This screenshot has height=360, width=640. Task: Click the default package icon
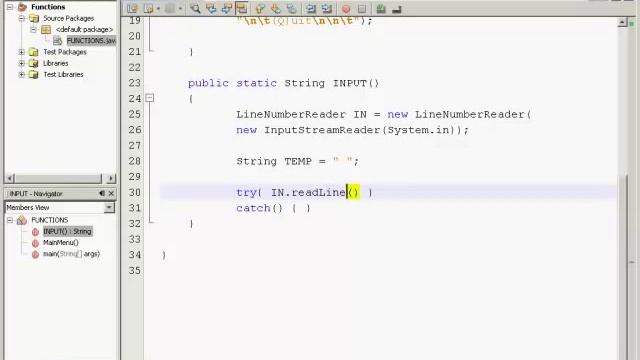(x=46, y=29)
